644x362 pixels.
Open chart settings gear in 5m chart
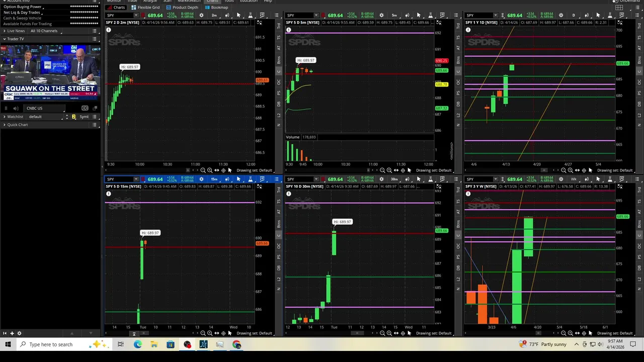(x=381, y=16)
